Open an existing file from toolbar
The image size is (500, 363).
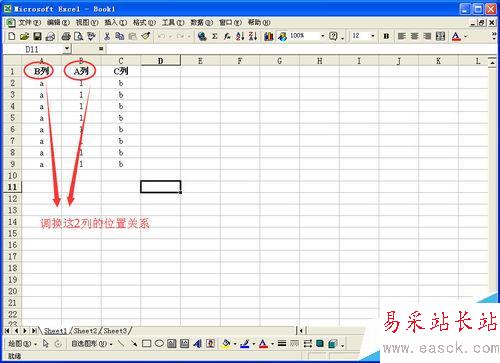[x=24, y=36]
